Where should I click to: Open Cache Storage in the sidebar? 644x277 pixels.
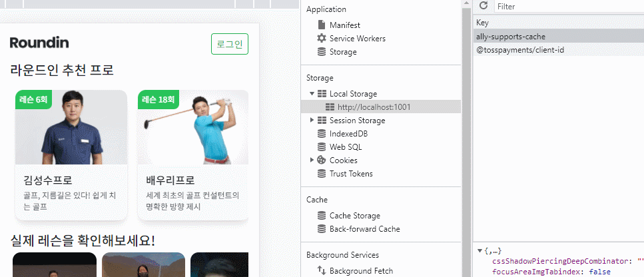coord(355,216)
